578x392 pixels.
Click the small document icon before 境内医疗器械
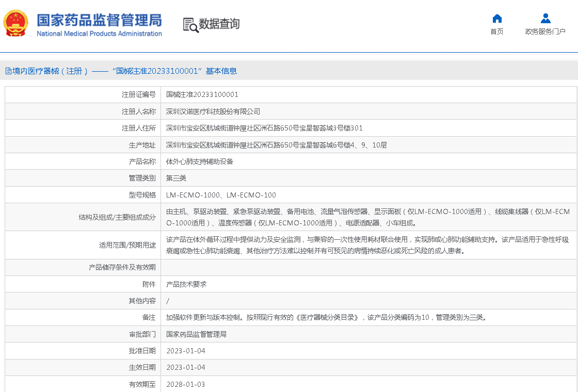(x=8, y=71)
